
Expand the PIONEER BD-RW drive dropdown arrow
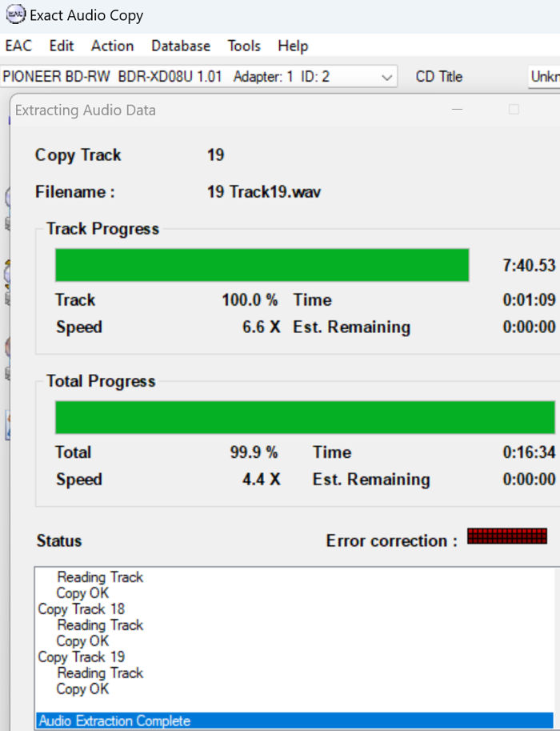(x=386, y=77)
